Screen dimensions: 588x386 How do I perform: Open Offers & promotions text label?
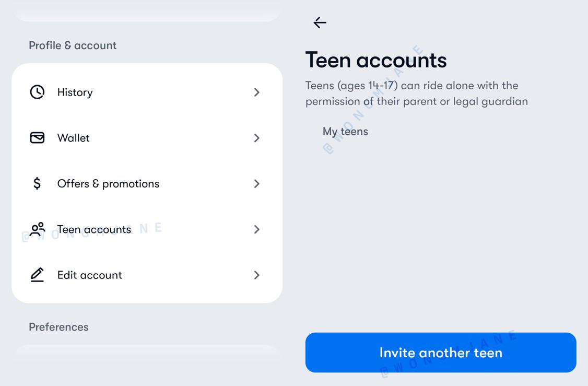click(108, 184)
